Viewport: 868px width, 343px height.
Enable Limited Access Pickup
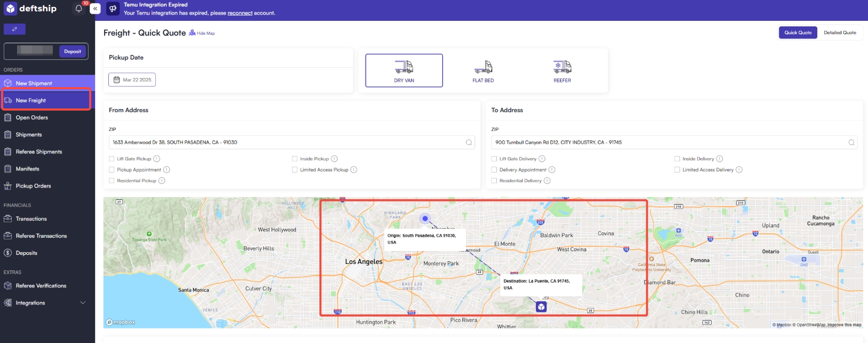click(295, 170)
